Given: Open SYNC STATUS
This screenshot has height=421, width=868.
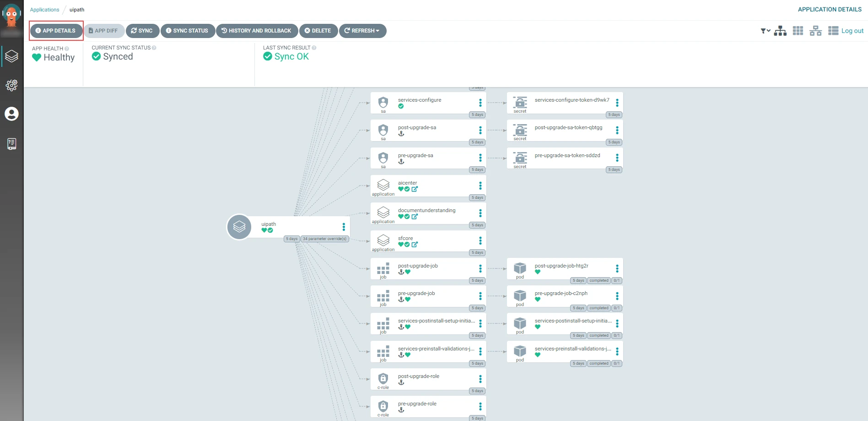Looking at the screenshot, I should [x=188, y=31].
